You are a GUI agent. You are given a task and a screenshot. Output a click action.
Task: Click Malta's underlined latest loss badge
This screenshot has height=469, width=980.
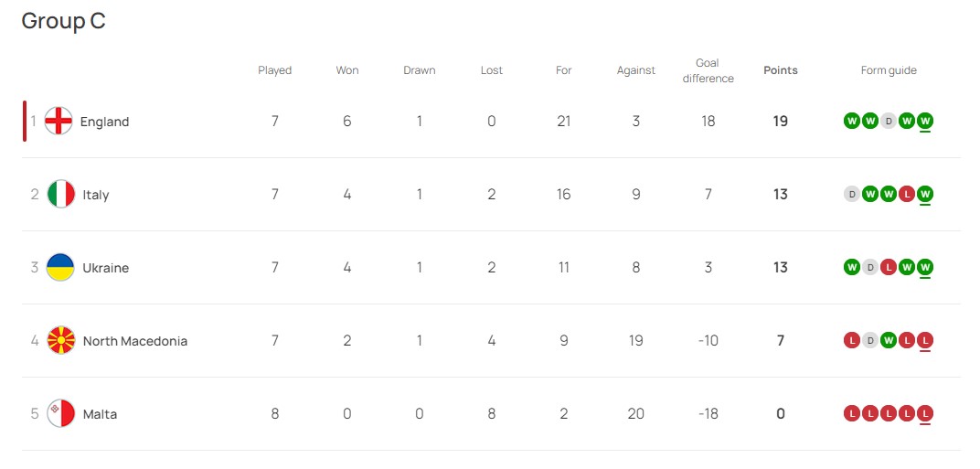pos(925,413)
